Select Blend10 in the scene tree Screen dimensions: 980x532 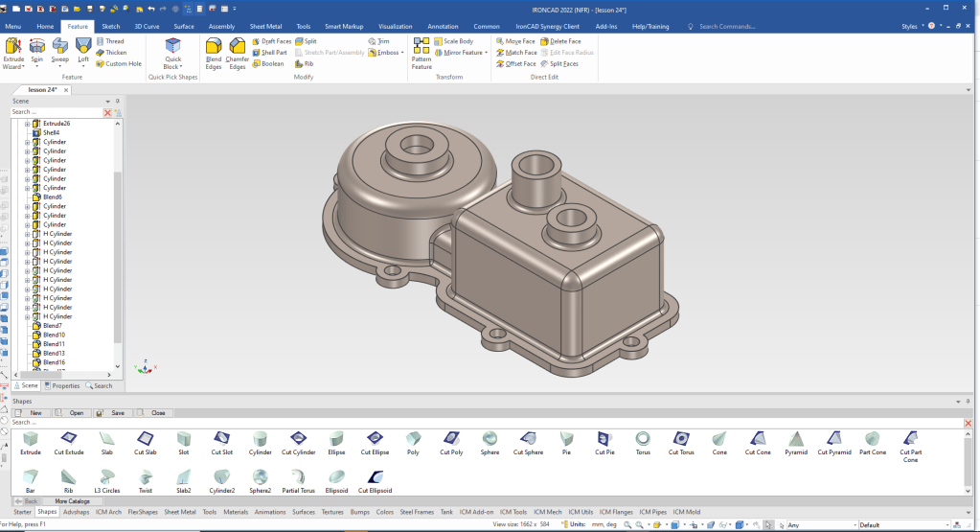pos(54,335)
